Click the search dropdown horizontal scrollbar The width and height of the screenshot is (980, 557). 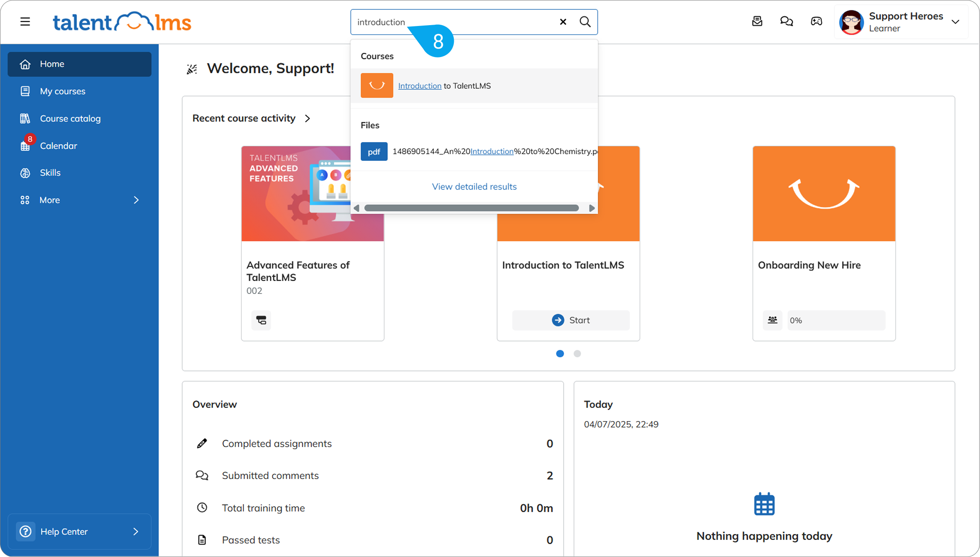(x=471, y=208)
